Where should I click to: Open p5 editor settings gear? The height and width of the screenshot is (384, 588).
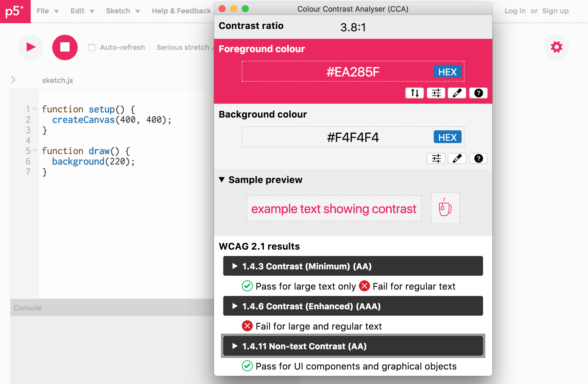tap(556, 47)
